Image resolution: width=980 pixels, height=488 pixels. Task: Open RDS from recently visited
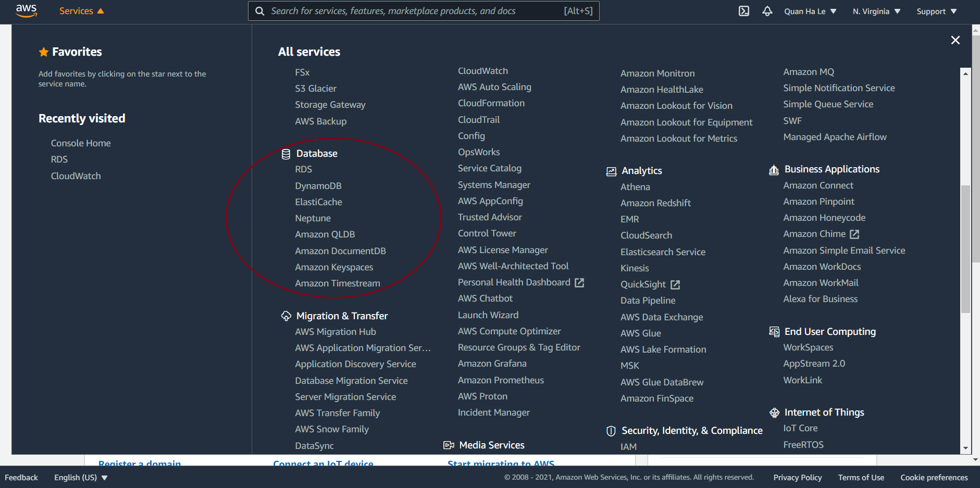pos(59,159)
